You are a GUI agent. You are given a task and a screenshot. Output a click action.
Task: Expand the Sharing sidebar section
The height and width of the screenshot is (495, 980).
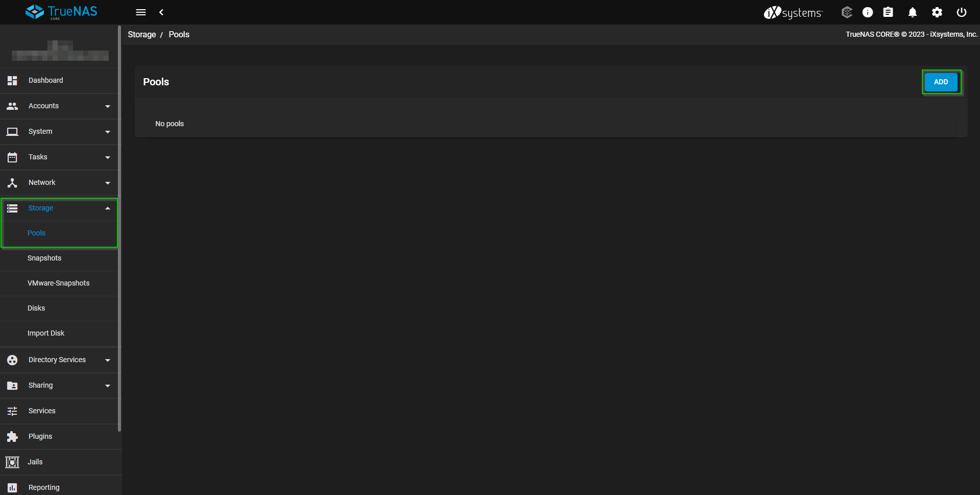tap(59, 386)
